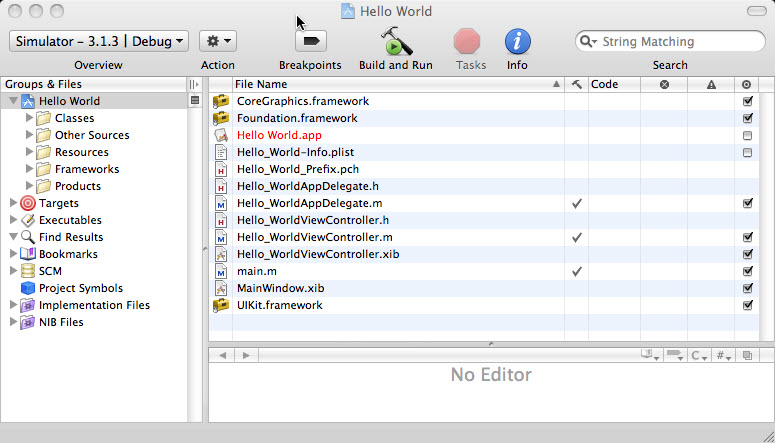Click the Breakpoints toolbar icon

point(311,41)
